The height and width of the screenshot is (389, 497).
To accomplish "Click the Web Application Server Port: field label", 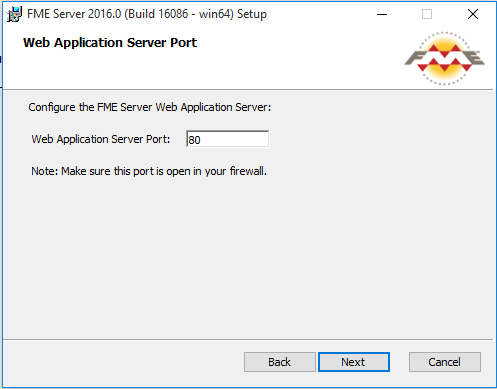I will 101,139.
